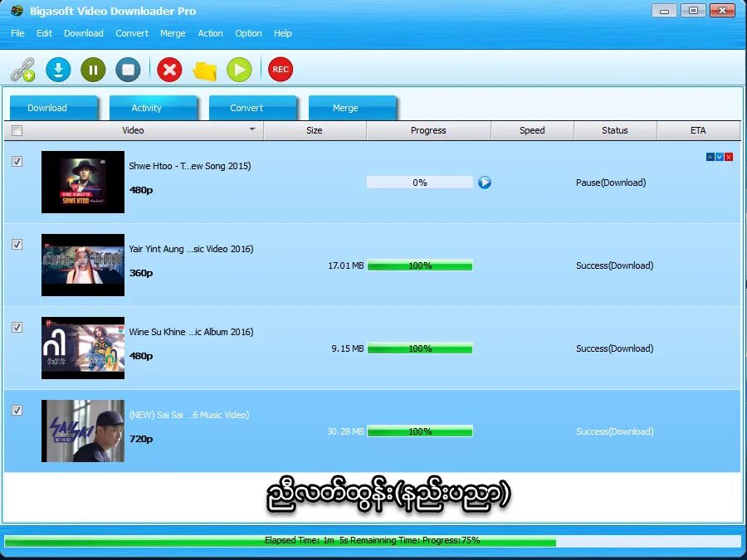Click the red delete X toolbar icon
Screen dimensions: 747x560
tap(169, 70)
